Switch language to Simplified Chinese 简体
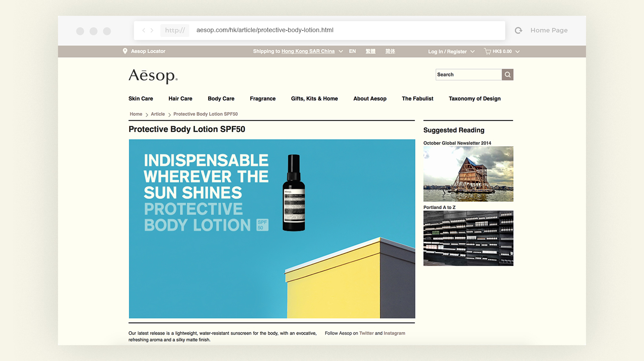The height and width of the screenshot is (361, 644). 390,51
